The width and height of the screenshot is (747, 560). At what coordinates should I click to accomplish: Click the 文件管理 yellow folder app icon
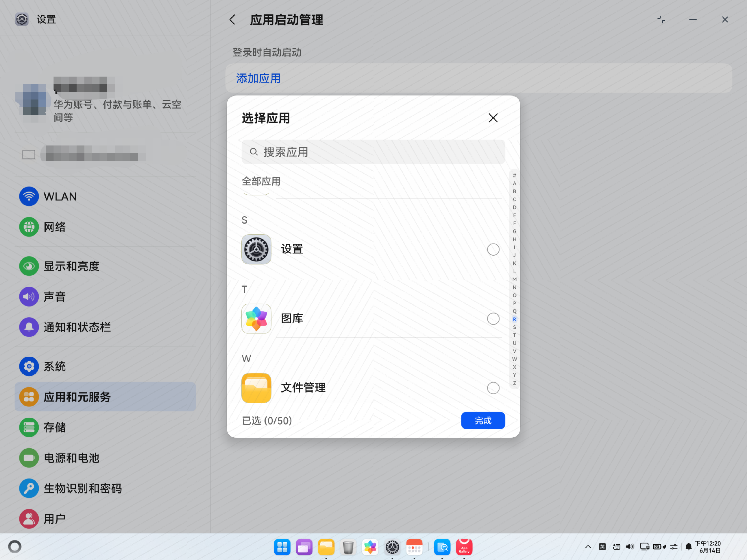pyautogui.click(x=256, y=388)
